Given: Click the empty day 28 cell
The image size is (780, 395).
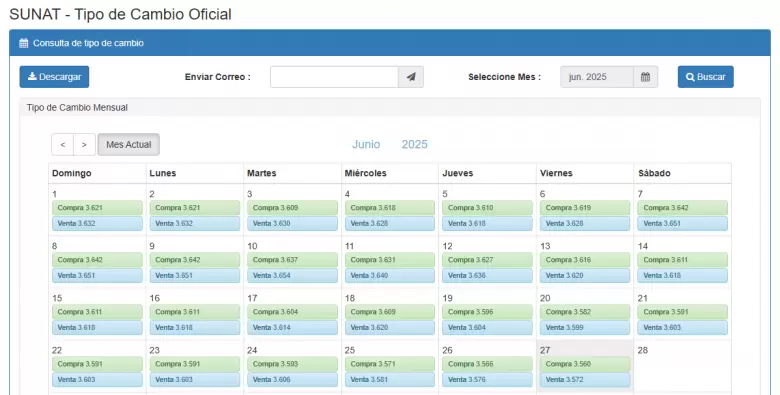Looking at the screenshot, I should (x=682, y=367).
